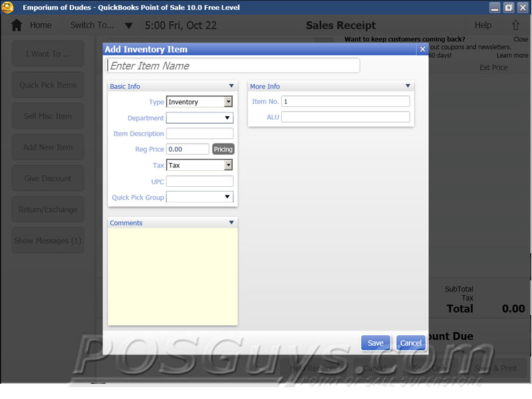Click the up arrow icon beside Help
Screen dimensions: 532x399
[515, 25]
